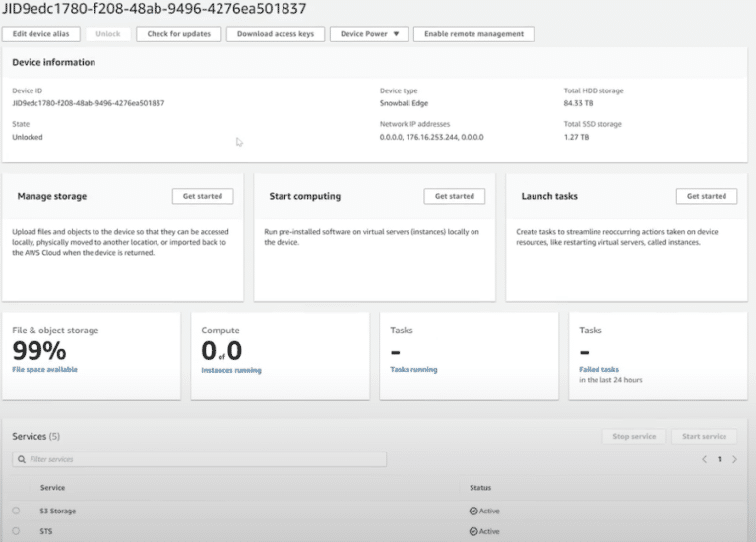Get started with Start computing
This screenshot has width=756, height=542.
(455, 196)
